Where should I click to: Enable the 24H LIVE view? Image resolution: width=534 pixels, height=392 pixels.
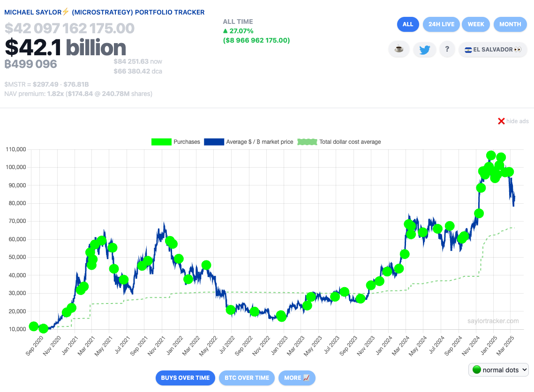tap(441, 24)
